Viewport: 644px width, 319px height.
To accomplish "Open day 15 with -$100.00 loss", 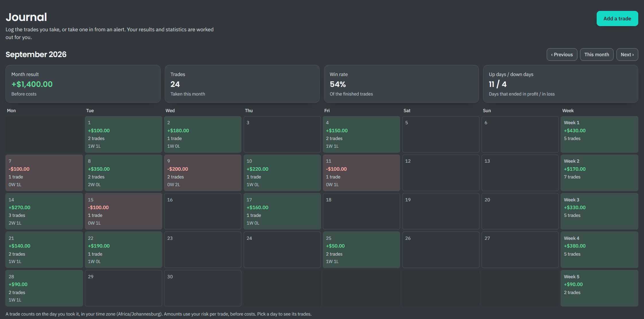I will [123, 211].
